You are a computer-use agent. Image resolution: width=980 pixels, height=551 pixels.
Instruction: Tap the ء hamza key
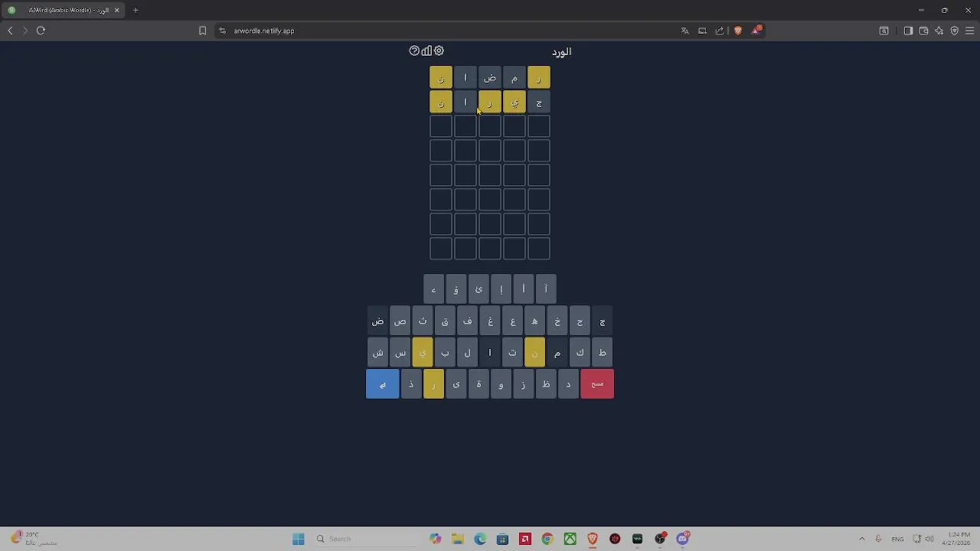click(x=433, y=289)
